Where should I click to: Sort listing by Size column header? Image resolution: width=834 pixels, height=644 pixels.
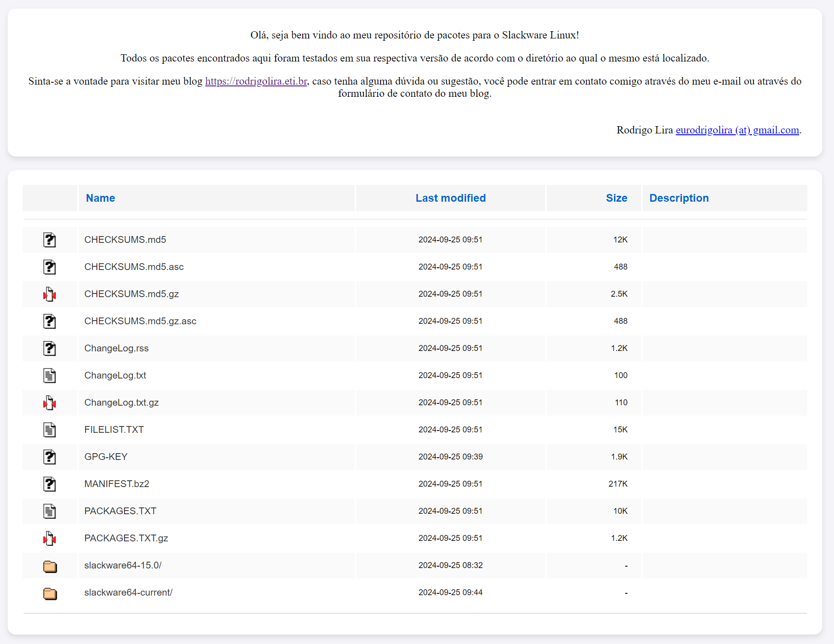click(616, 198)
